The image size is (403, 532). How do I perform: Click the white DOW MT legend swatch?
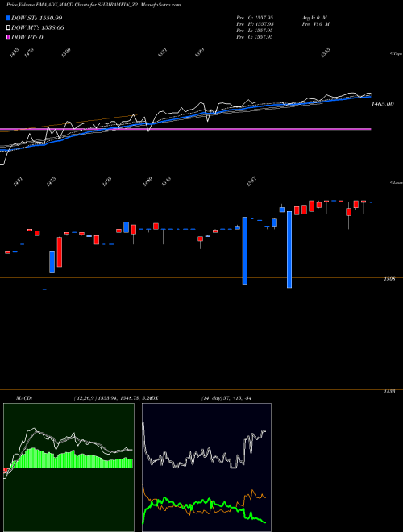click(8, 27)
